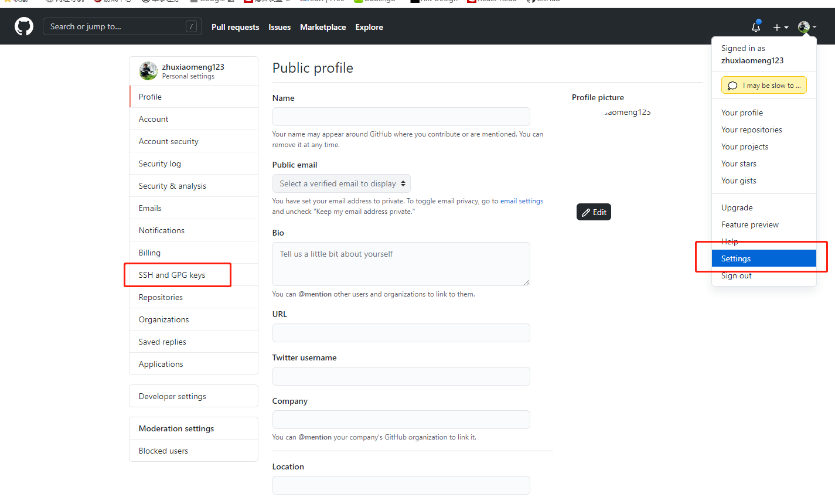Viewport: 835px width, 504px height.
Task: Open Account security settings
Action: point(194,141)
